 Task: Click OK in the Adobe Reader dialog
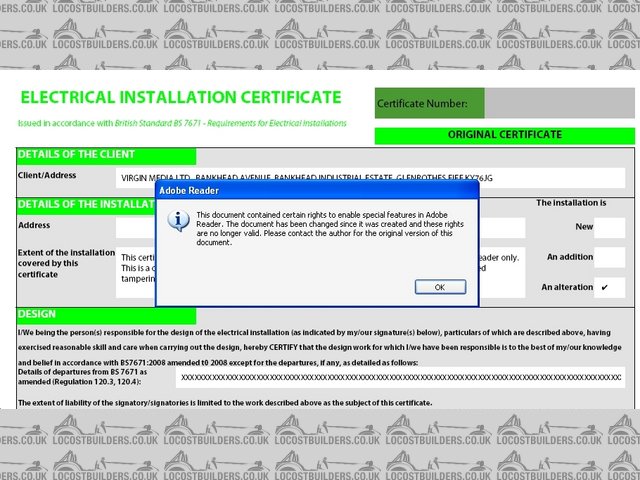pos(440,287)
